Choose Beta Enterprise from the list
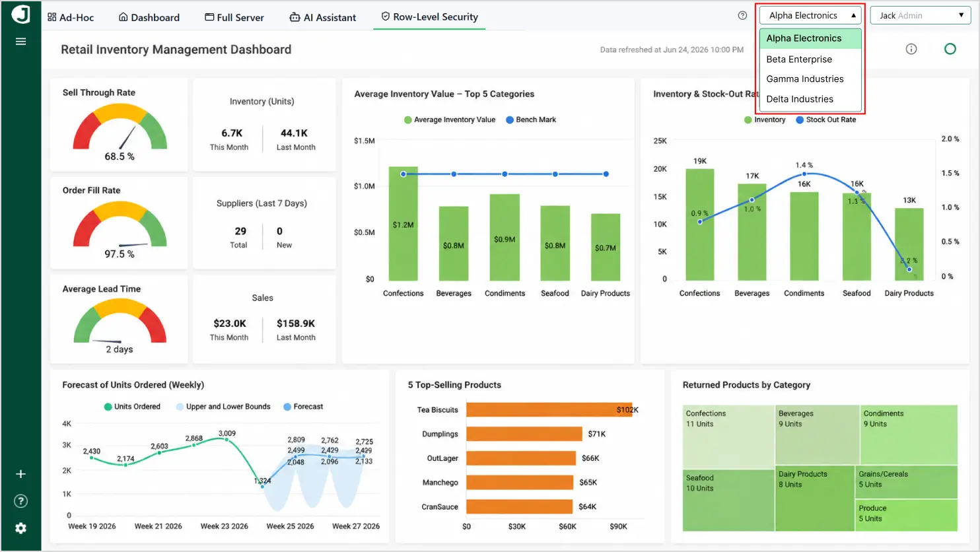Viewport: 980px width, 552px height. (810, 59)
